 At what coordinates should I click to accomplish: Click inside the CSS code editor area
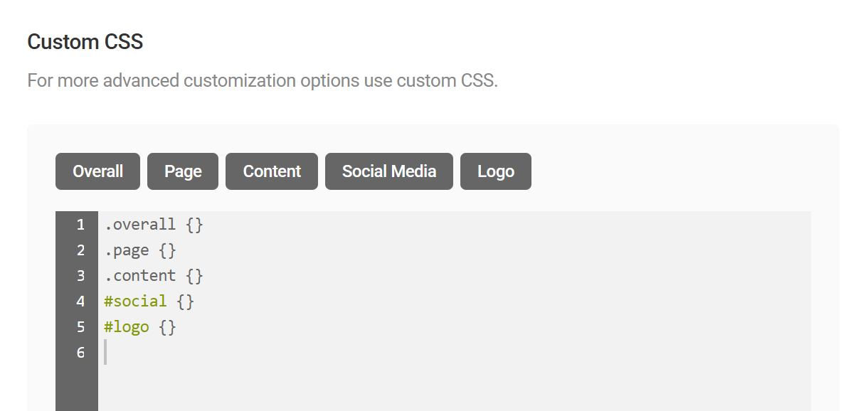427,299
